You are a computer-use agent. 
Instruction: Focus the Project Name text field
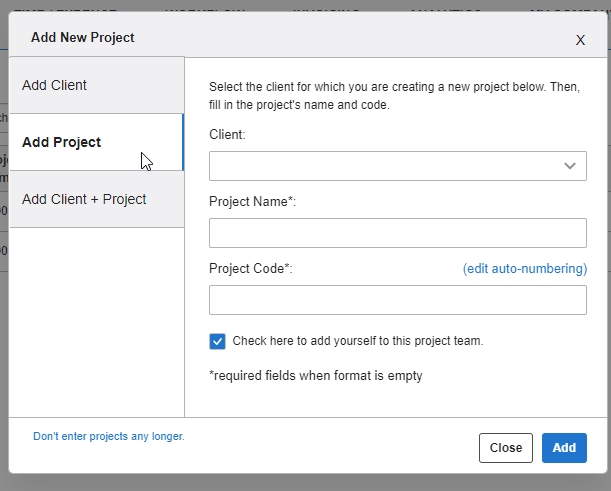397,233
